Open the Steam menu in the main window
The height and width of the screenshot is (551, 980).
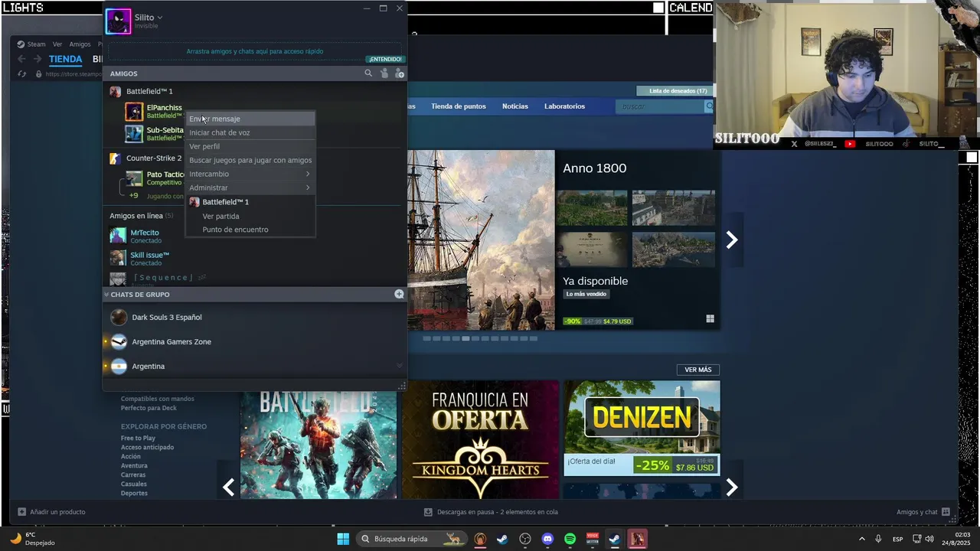37,44
